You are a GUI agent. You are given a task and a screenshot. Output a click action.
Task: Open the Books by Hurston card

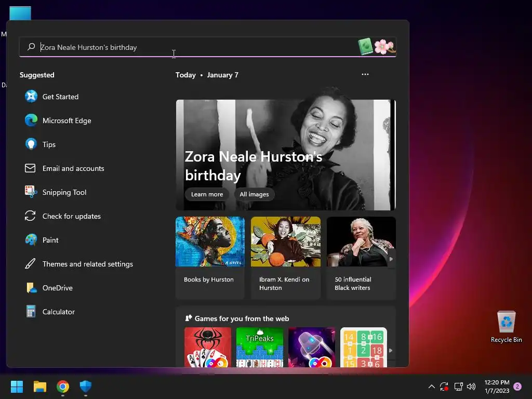[x=210, y=258]
